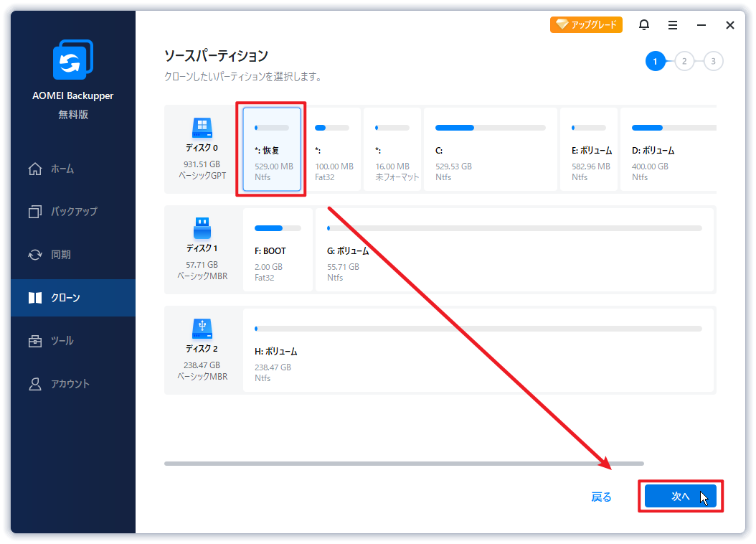
Task: Click step 3 indicator circle
Action: (x=713, y=61)
